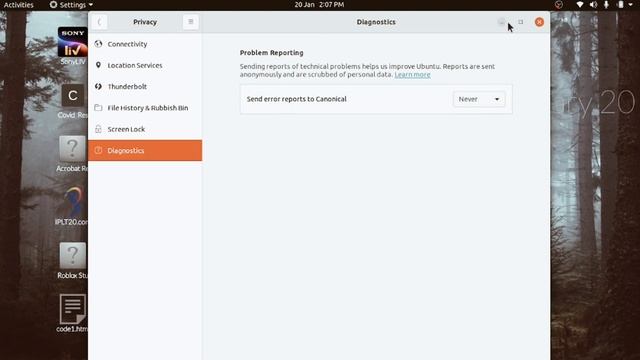The height and width of the screenshot is (360, 640).
Task: Close the Settings window
Action: point(539,22)
